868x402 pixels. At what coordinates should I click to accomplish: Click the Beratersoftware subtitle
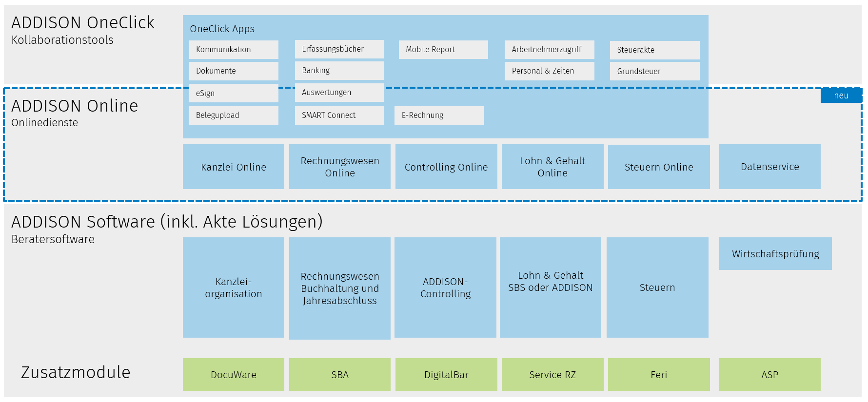click(53, 239)
